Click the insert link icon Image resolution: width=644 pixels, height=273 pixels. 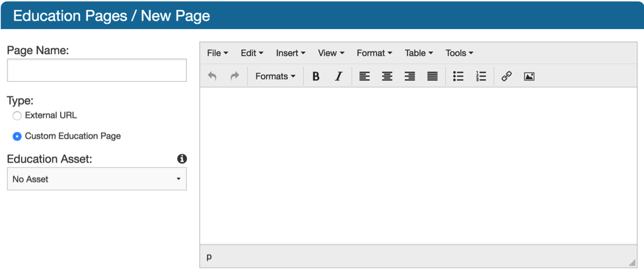tap(507, 76)
